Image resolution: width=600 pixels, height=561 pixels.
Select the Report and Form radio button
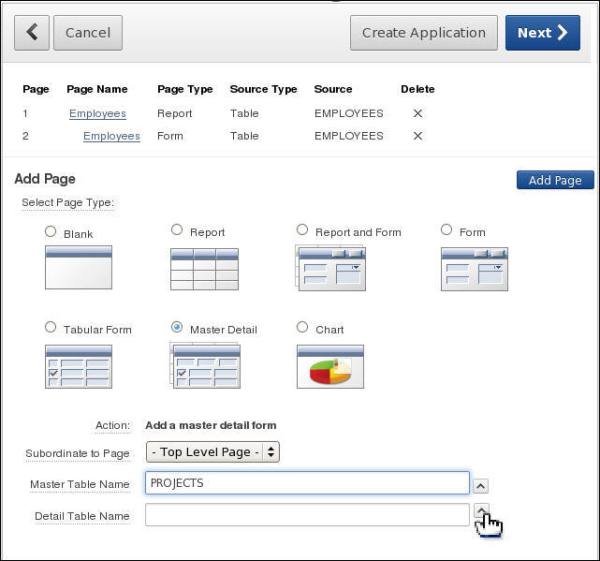[302, 230]
